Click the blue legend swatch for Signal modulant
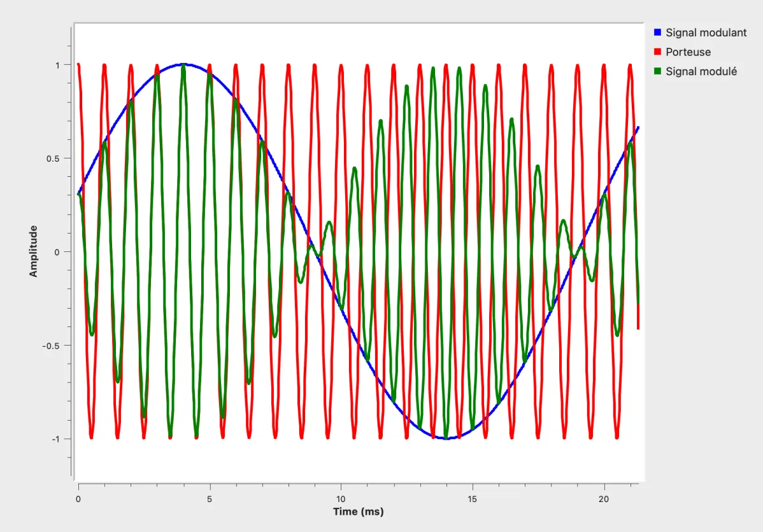This screenshot has width=763, height=532. (657, 32)
